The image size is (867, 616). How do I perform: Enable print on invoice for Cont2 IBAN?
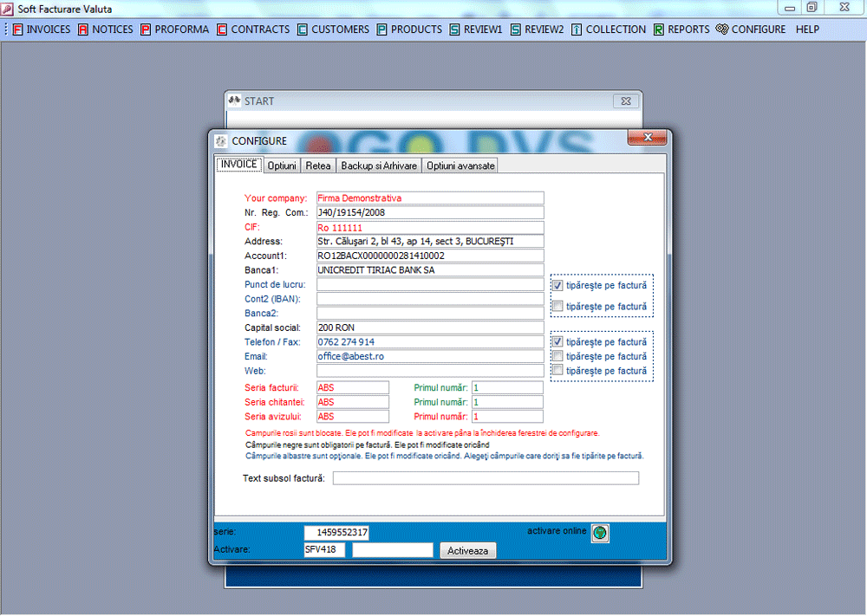[x=558, y=306]
